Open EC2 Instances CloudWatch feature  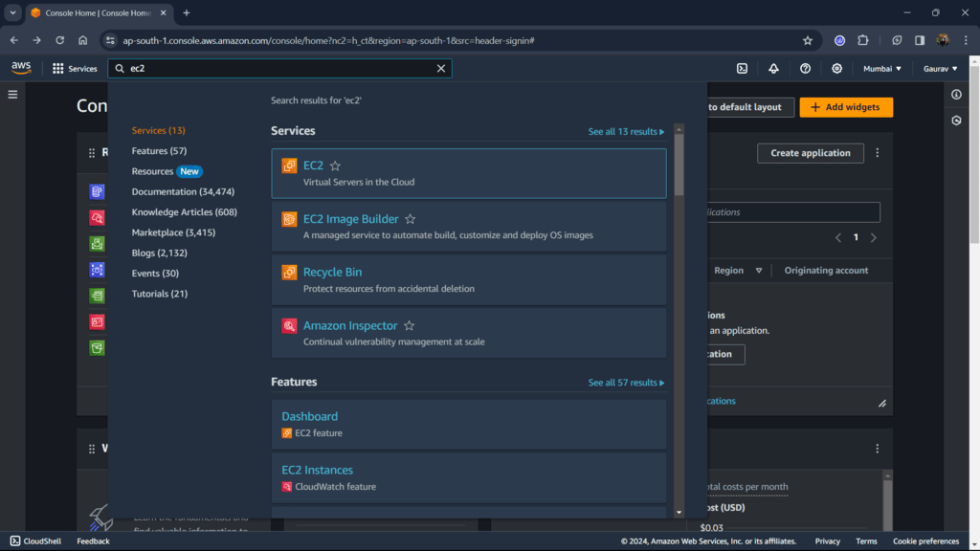317,470
